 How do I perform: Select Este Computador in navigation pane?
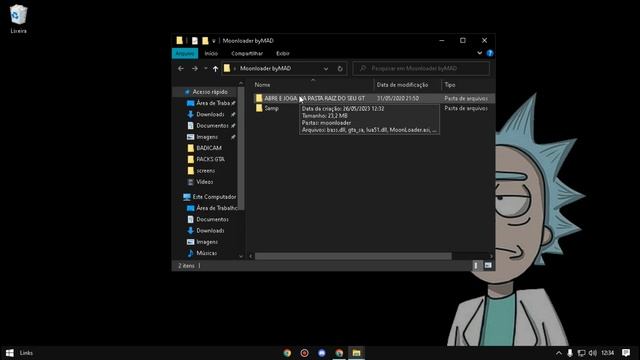point(214,197)
